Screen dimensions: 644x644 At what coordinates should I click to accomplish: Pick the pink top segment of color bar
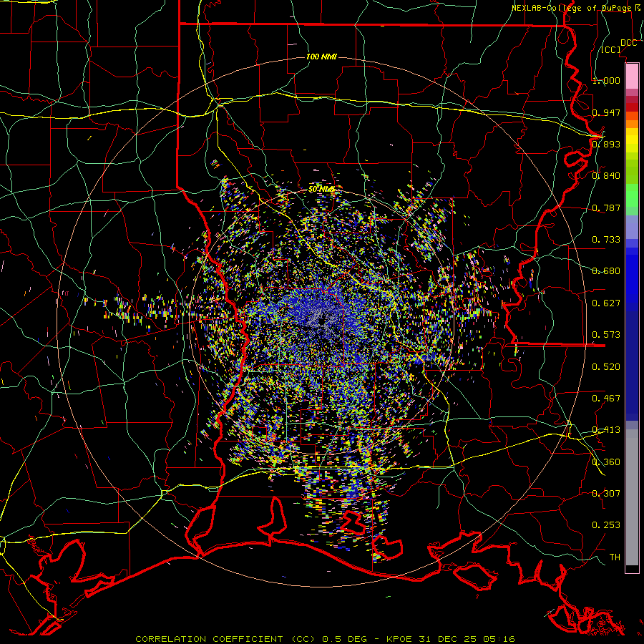coord(632,76)
